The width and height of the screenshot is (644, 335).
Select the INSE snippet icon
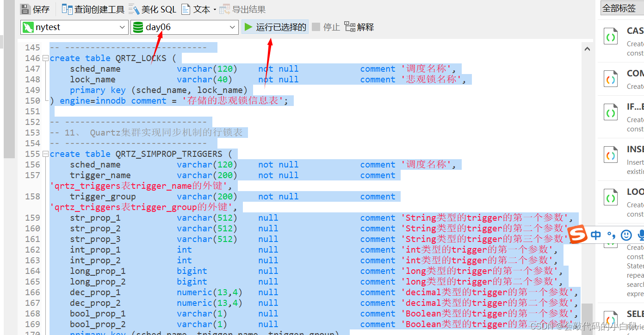tap(611, 155)
